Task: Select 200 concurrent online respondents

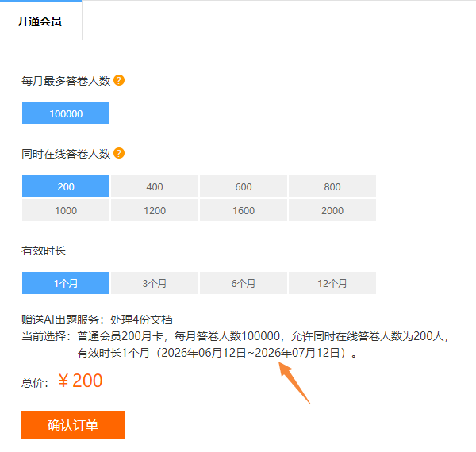Action: click(66, 186)
